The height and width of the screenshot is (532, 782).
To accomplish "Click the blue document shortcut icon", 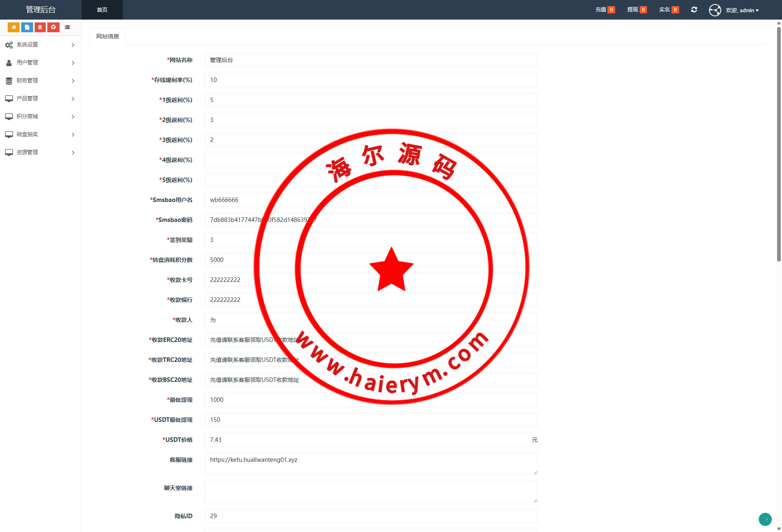I will [x=27, y=27].
